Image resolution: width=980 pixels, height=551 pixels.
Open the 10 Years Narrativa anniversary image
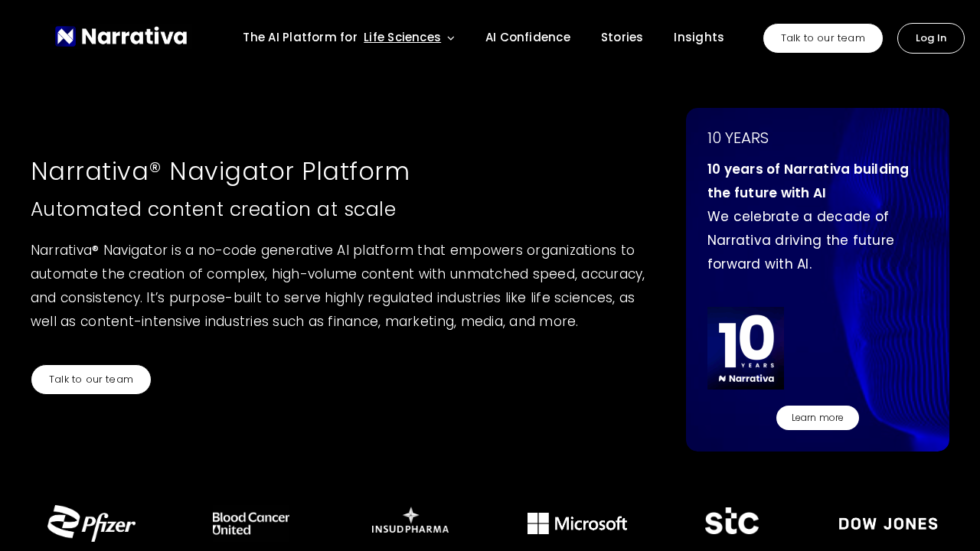pyautogui.click(x=745, y=349)
